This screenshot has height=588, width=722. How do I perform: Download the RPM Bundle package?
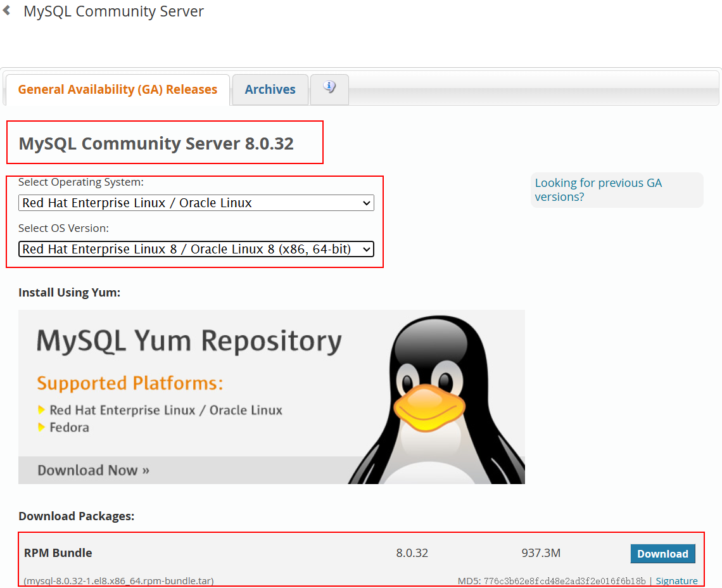click(662, 554)
